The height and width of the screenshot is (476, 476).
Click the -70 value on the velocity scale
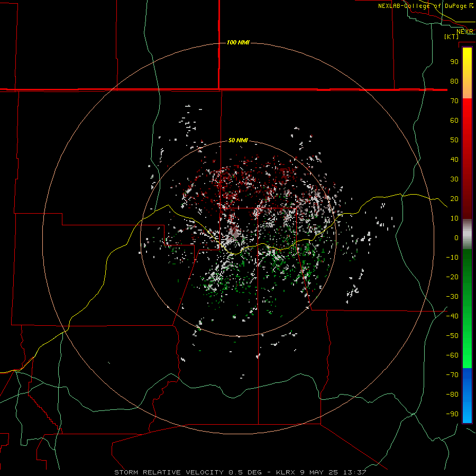tap(452, 375)
